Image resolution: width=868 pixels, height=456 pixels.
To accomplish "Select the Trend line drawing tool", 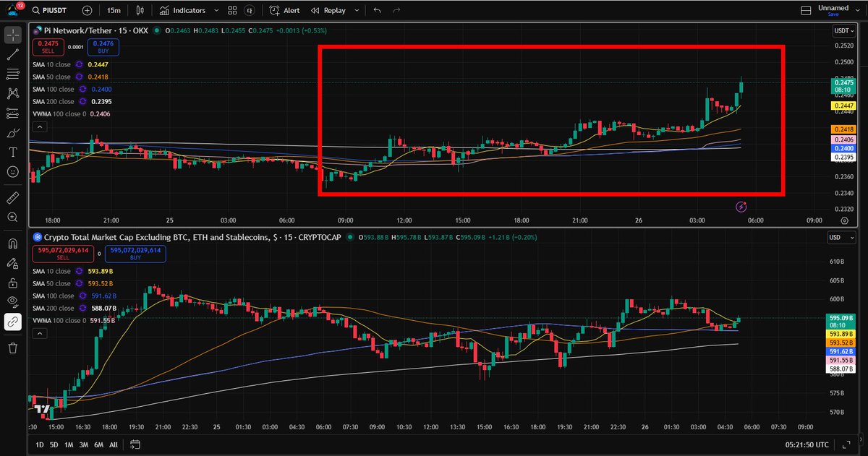I will (x=13, y=54).
